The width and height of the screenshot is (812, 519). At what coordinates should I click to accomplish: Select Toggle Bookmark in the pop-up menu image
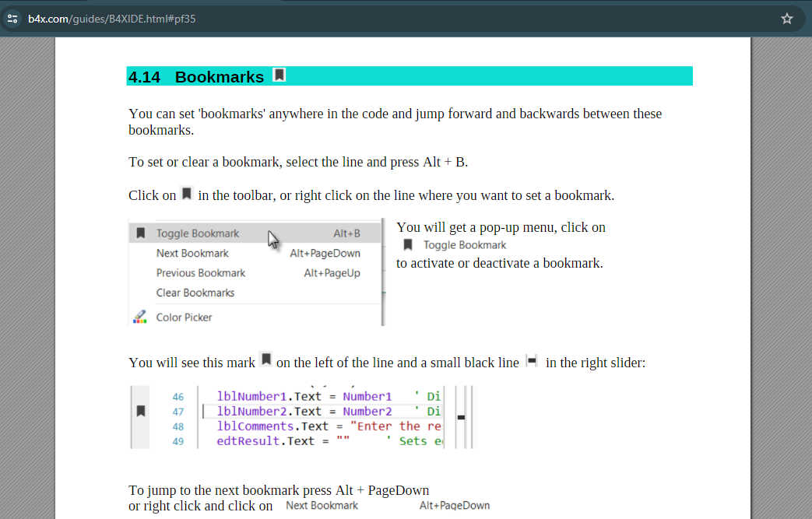coord(255,233)
